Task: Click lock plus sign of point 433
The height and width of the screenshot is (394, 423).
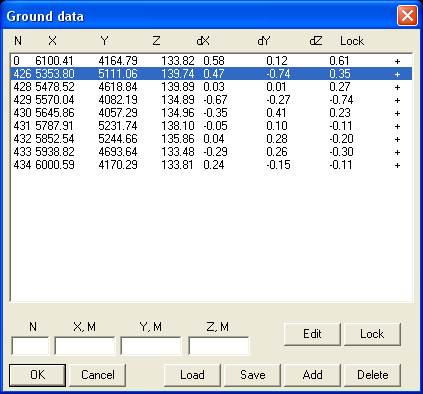Action: tap(397, 152)
